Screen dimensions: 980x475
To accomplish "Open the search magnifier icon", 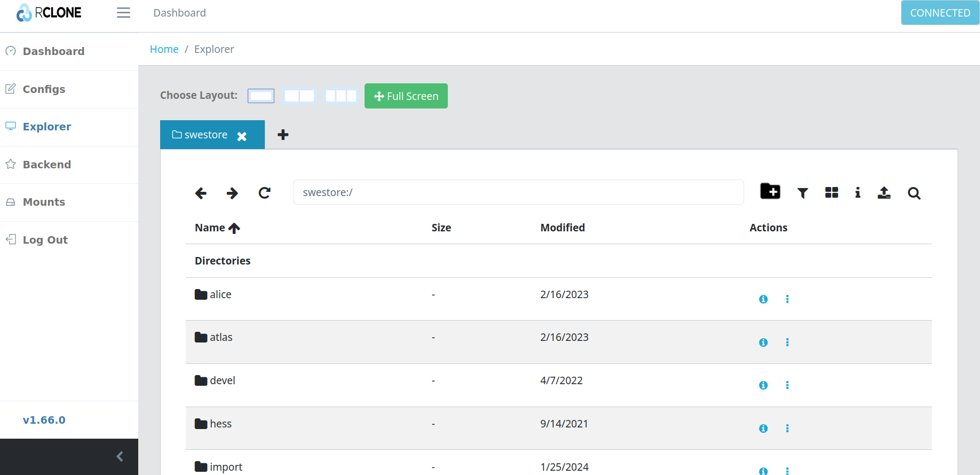I will pyautogui.click(x=914, y=193).
